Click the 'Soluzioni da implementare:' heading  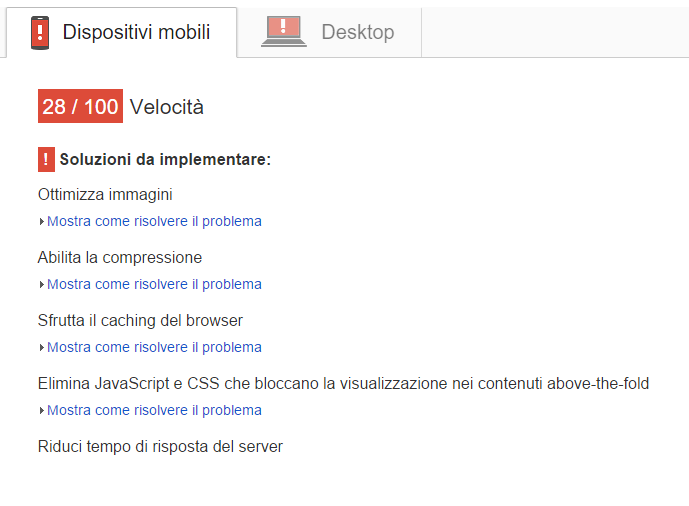165,159
